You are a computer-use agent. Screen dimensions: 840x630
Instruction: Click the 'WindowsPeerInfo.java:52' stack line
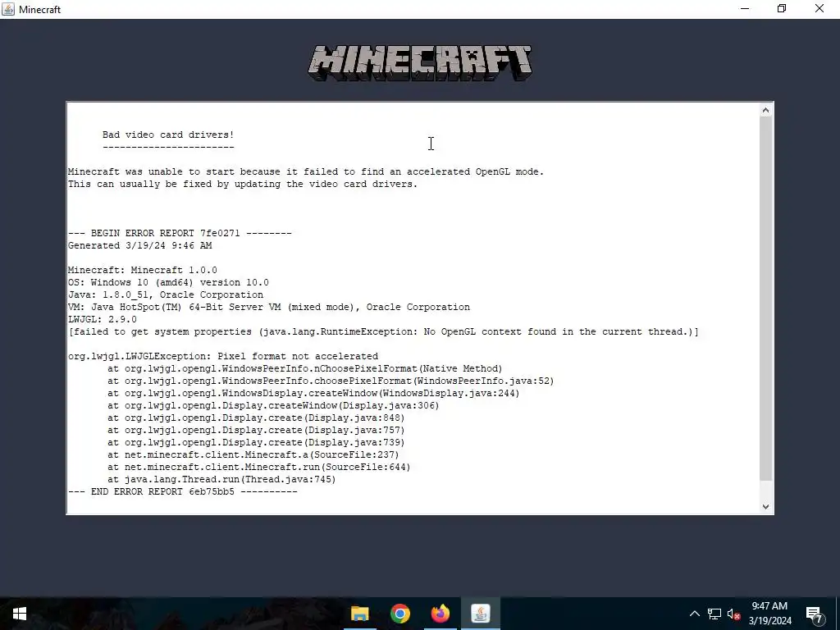point(331,381)
